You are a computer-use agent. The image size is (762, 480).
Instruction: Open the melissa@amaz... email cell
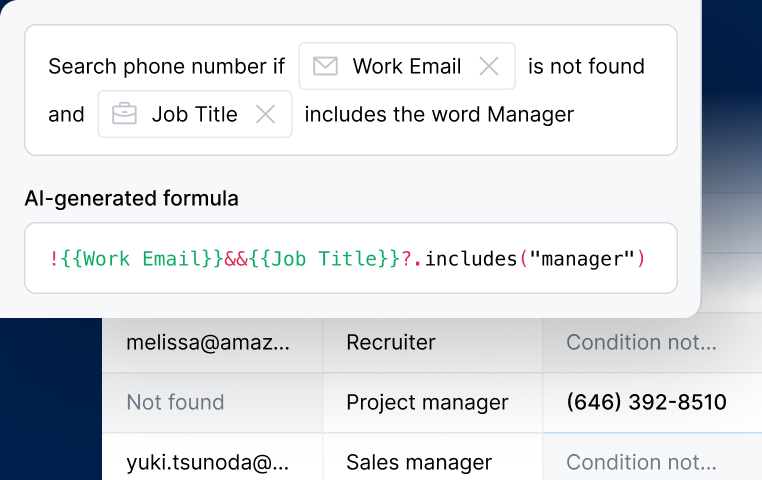click(x=209, y=343)
